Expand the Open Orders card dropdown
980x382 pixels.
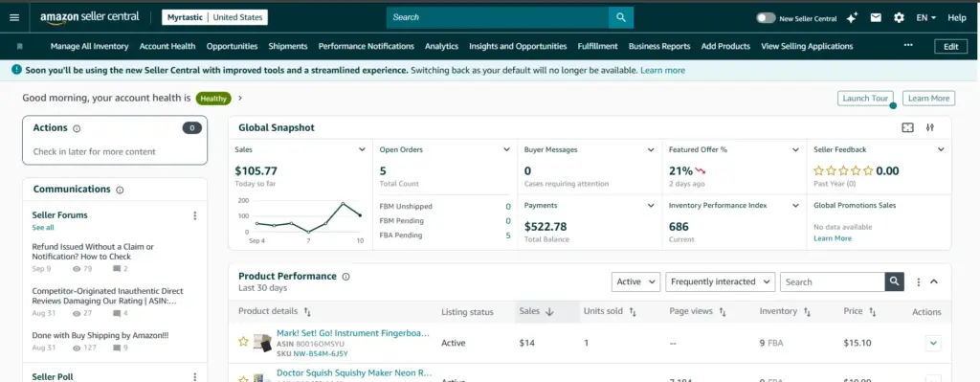click(506, 150)
